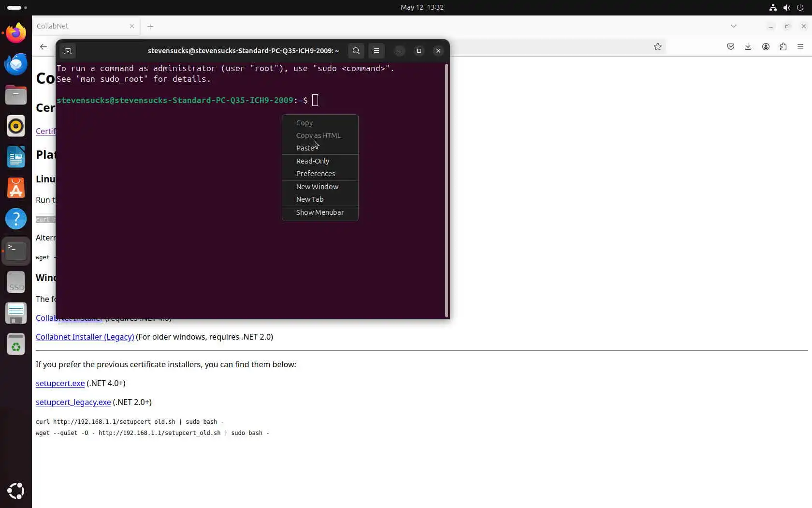Open the save/disk utility icon in the dock

click(x=16, y=313)
